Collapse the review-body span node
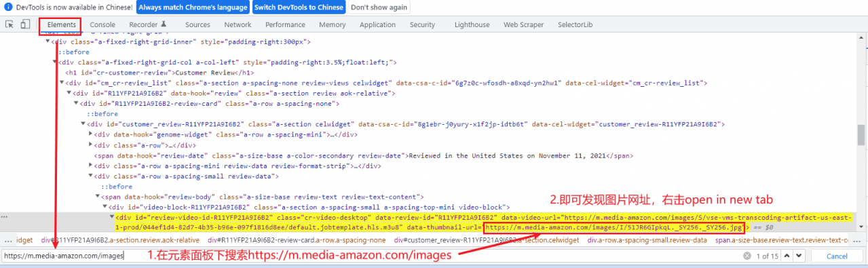This screenshot has height=268, width=868. [x=98, y=197]
